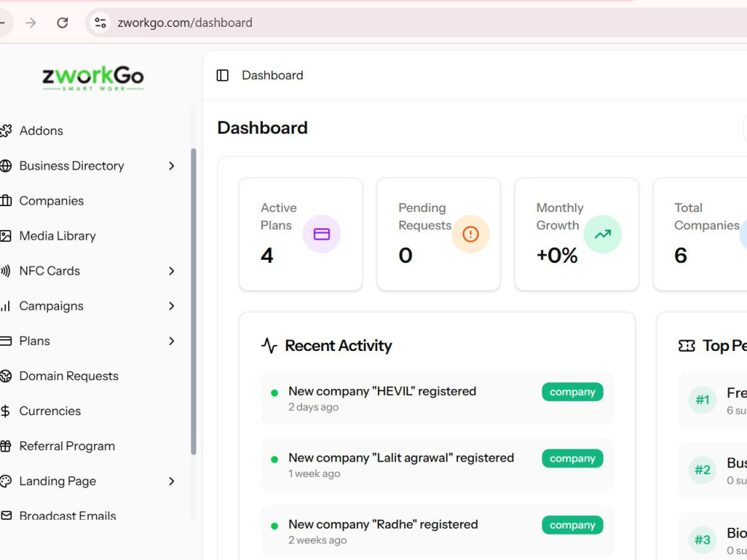Click "2 days ago" timestamp

point(314,407)
